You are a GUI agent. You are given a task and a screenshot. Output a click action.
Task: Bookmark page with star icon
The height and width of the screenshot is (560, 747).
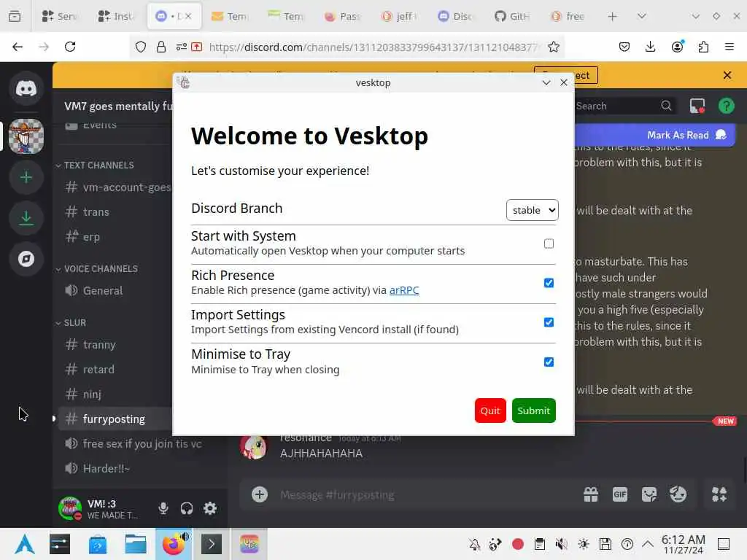[x=553, y=47]
